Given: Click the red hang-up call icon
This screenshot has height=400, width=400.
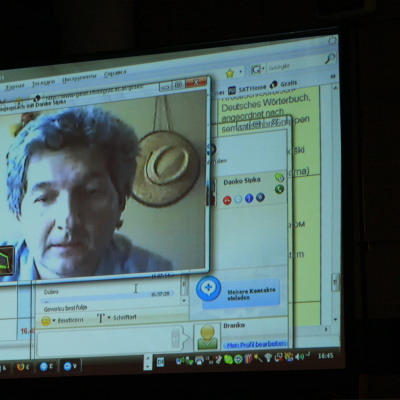Looking at the screenshot, I should [x=227, y=201].
